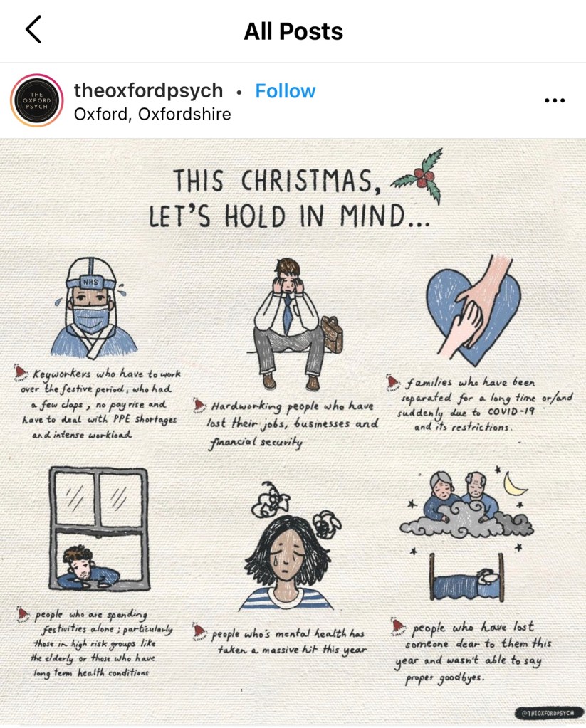Tap the brown briefcase beside the seated man

[333, 334]
